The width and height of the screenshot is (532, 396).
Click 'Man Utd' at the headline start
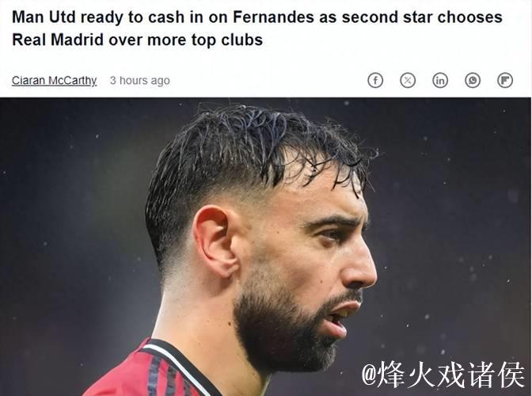click(44, 17)
